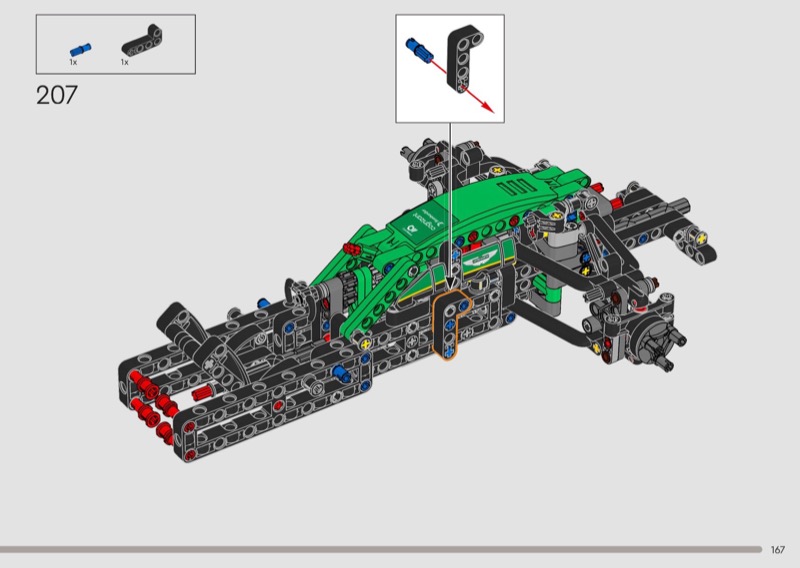The height and width of the screenshot is (568, 800).
Task: Click the blue pin on the front chassis side
Action: pyautogui.click(x=342, y=374)
